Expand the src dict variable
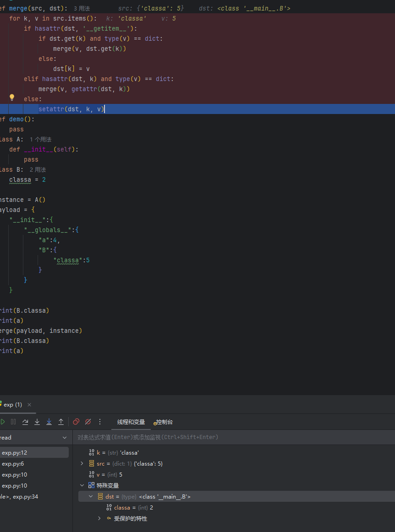Screen dimensions: 395x532 click(82, 464)
